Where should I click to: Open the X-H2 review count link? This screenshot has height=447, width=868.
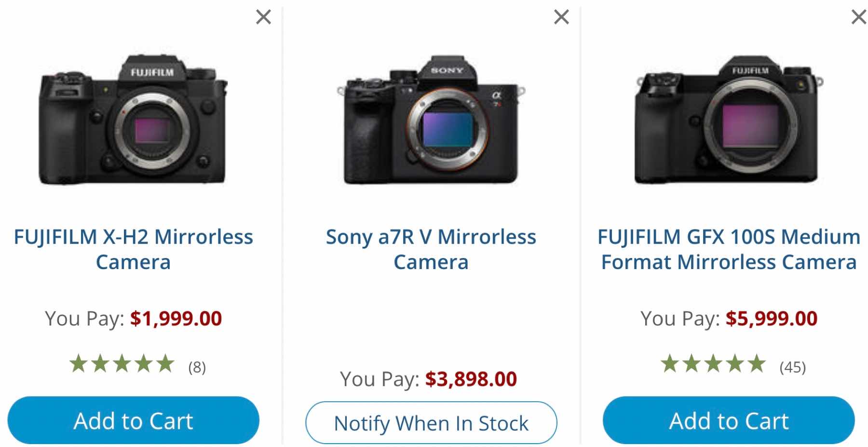pyautogui.click(x=196, y=366)
